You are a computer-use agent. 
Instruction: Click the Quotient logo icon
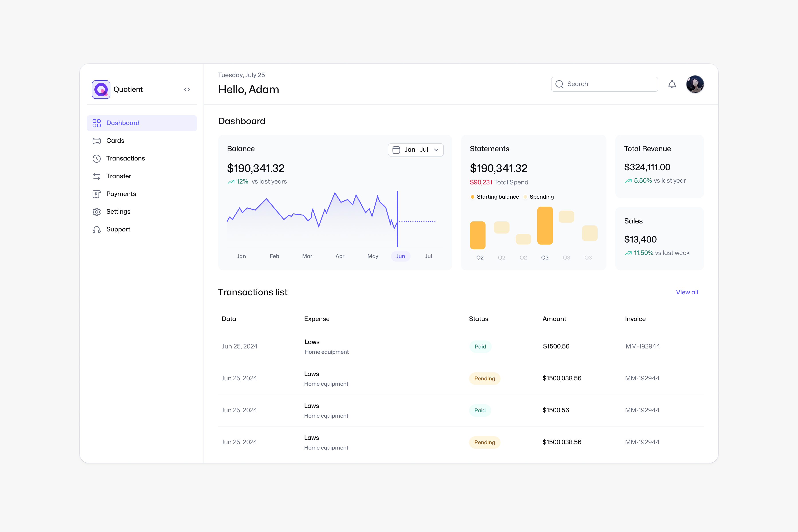[101, 89]
